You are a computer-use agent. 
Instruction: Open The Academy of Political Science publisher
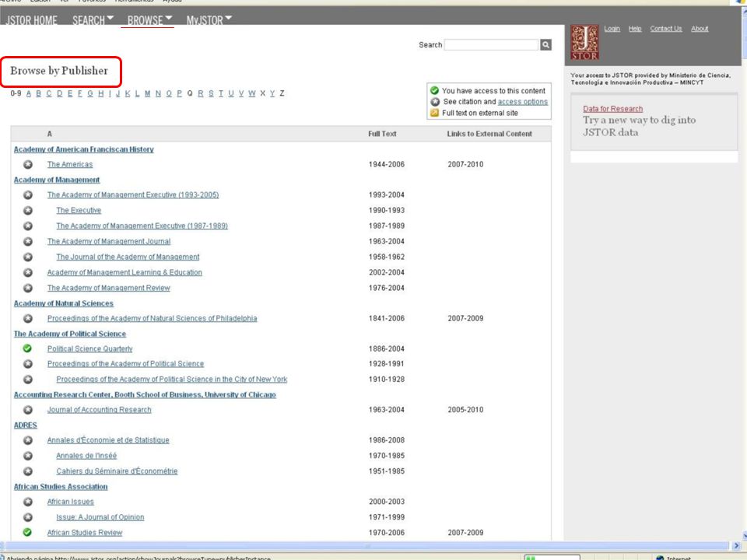70,334
